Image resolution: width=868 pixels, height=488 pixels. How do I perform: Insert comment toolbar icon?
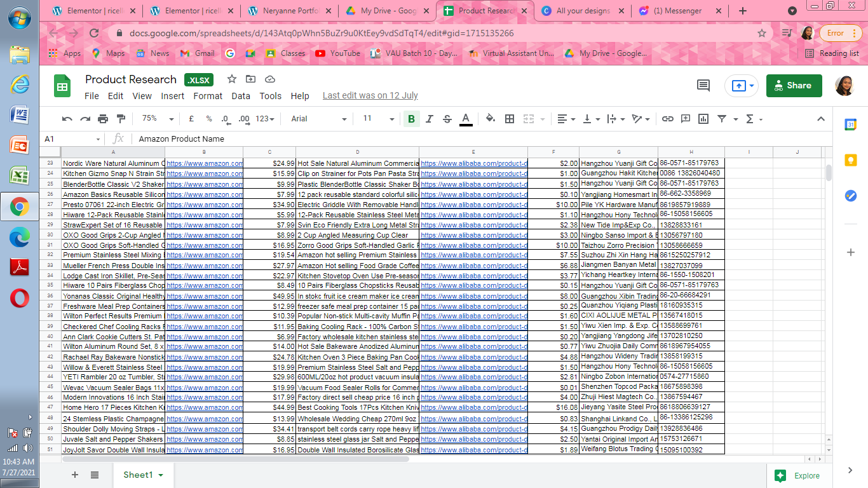tap(686, 119)
